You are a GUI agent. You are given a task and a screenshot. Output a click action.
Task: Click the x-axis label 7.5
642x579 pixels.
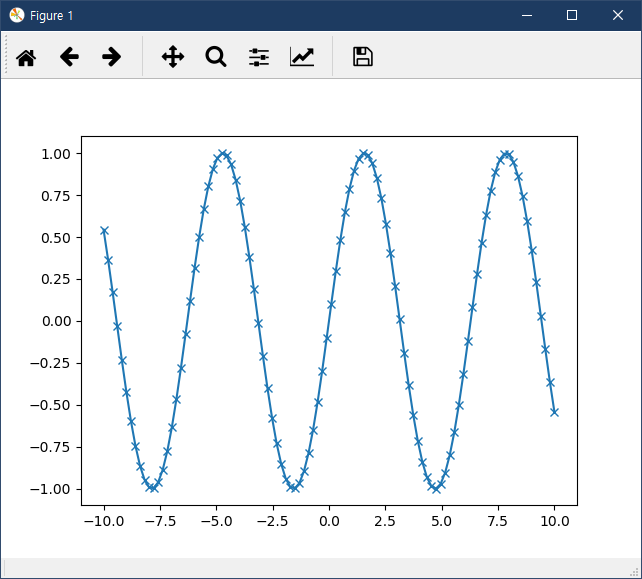498,521
